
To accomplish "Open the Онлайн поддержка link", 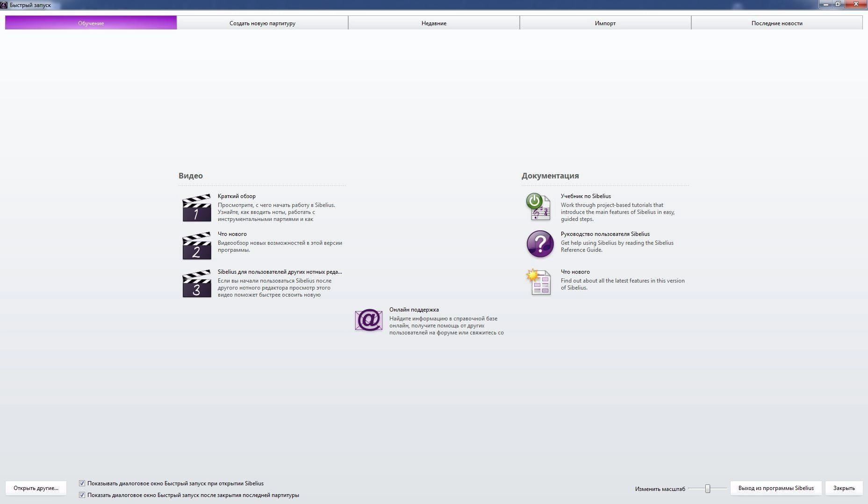I will [414, 310].
